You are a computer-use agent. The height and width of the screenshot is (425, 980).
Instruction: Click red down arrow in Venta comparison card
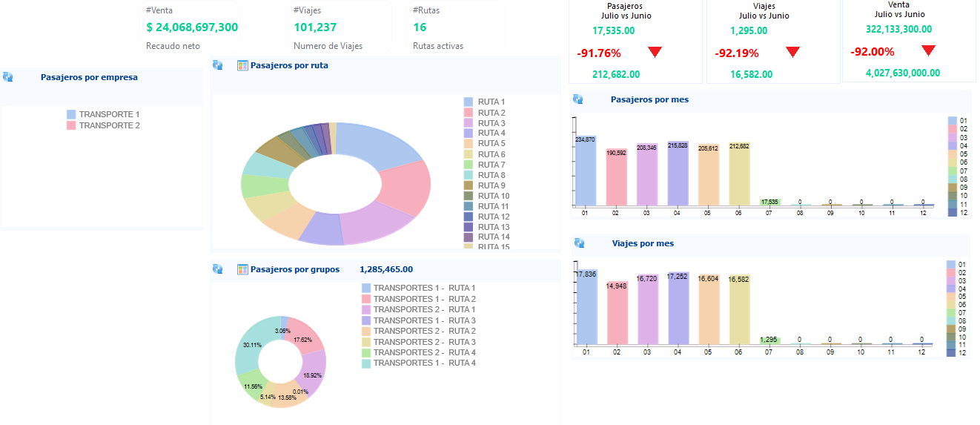[x=929, y=50]
